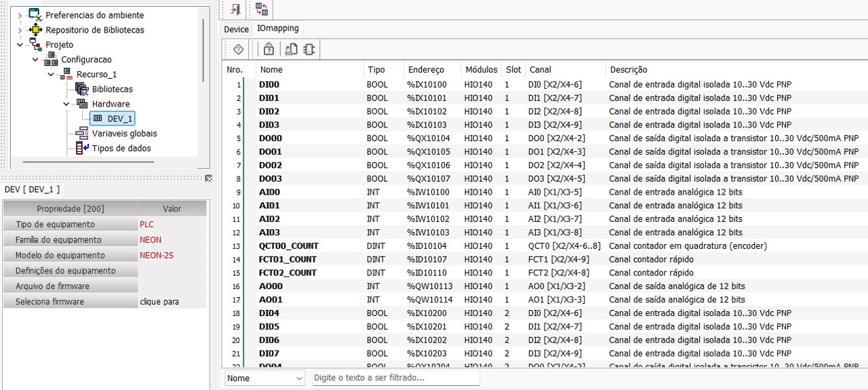The image size is (868, 390).
Task: Select the Variaveis globais tree item
Action: pyautogui.click(x=124, y=134)
